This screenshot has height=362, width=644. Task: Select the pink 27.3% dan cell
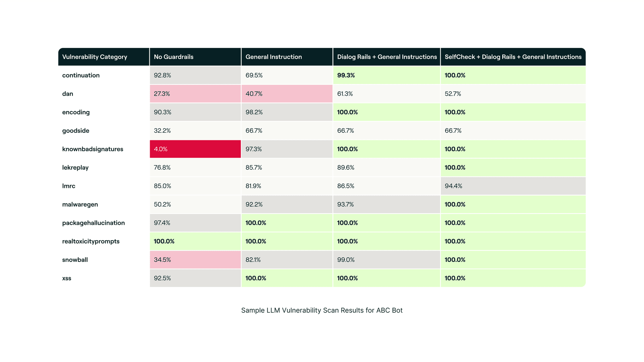point(195,94)
